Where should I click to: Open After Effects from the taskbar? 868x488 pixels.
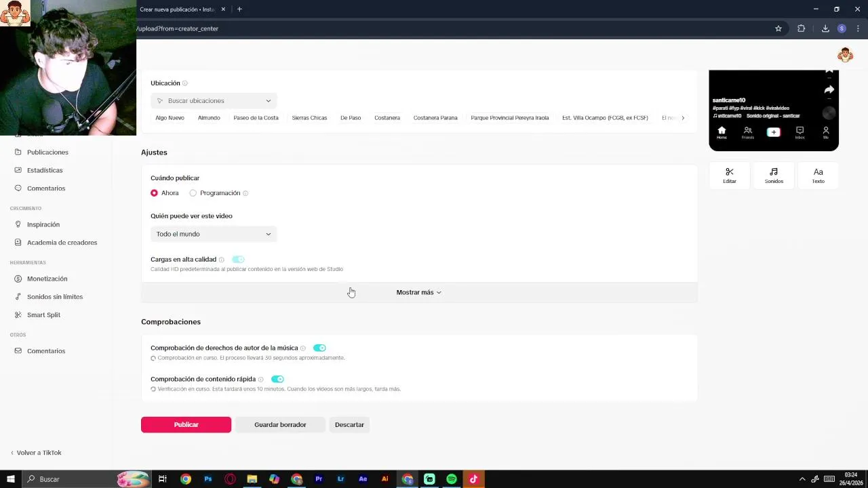tap(363, 479)
